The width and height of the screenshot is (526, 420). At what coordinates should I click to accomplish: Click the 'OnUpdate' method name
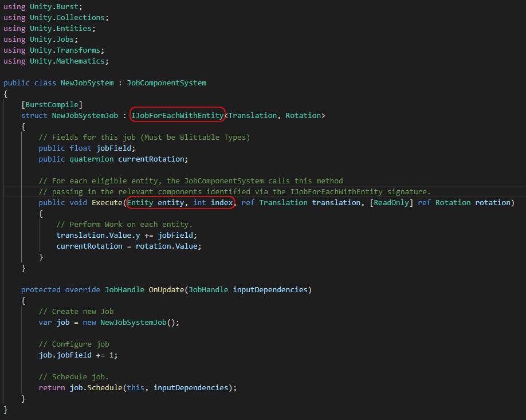coord(166,290)
